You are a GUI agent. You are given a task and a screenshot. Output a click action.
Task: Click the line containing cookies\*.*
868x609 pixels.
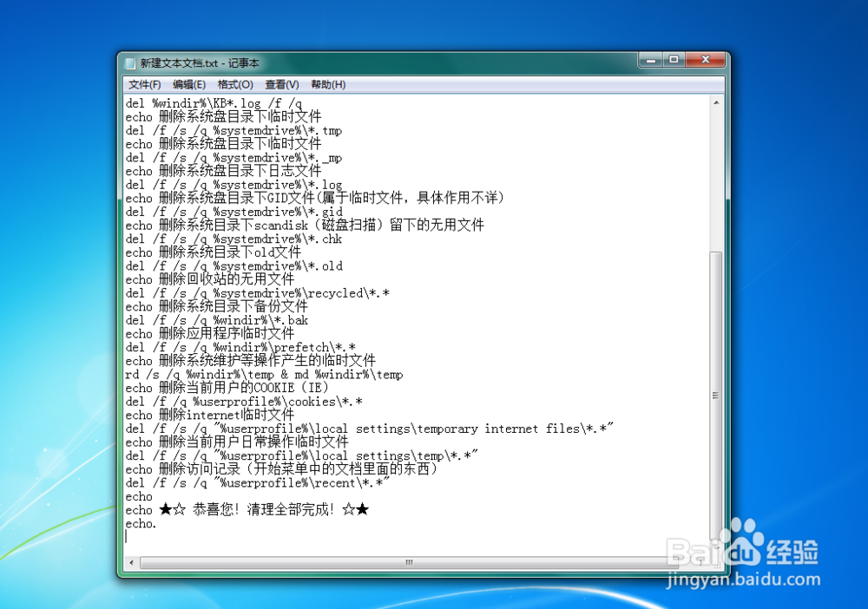tap(244, 402)
